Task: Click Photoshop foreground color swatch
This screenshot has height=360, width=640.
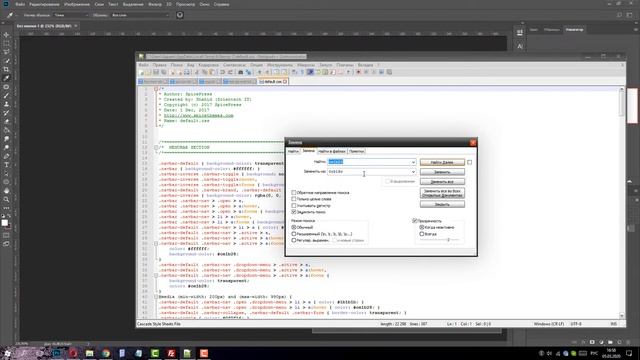Action: [x=4, y=223]
